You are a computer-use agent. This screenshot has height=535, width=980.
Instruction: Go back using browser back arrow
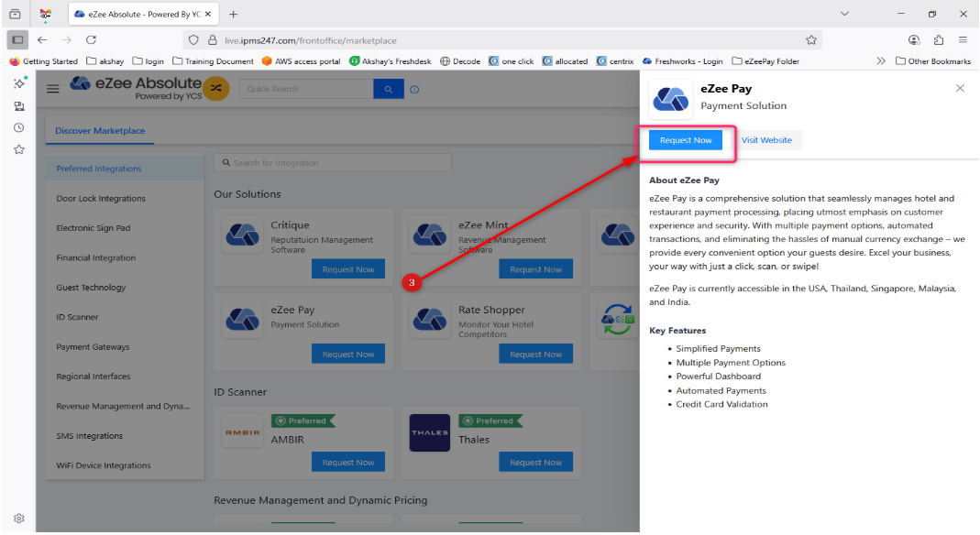click(x=42, y=40)
